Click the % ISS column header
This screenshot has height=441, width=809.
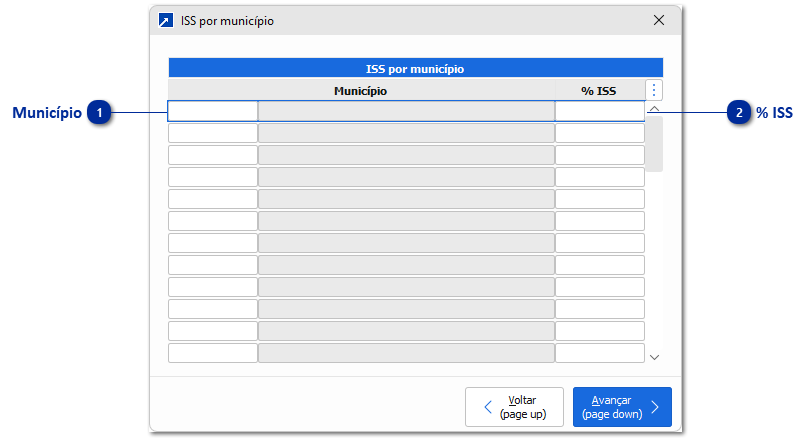pyautogui.click(x=599, y=91)
